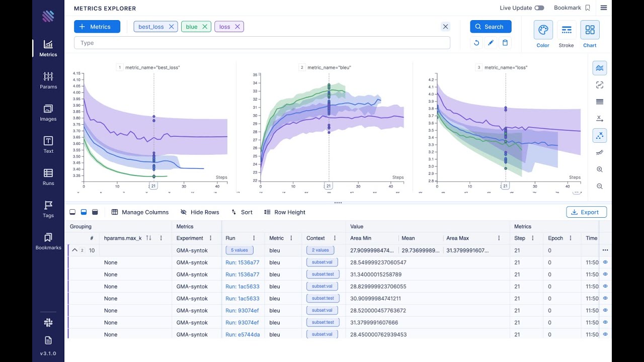Click the reset search icon
The height and width of the screenshot is (362, 644).
click(x=476, y=43)
